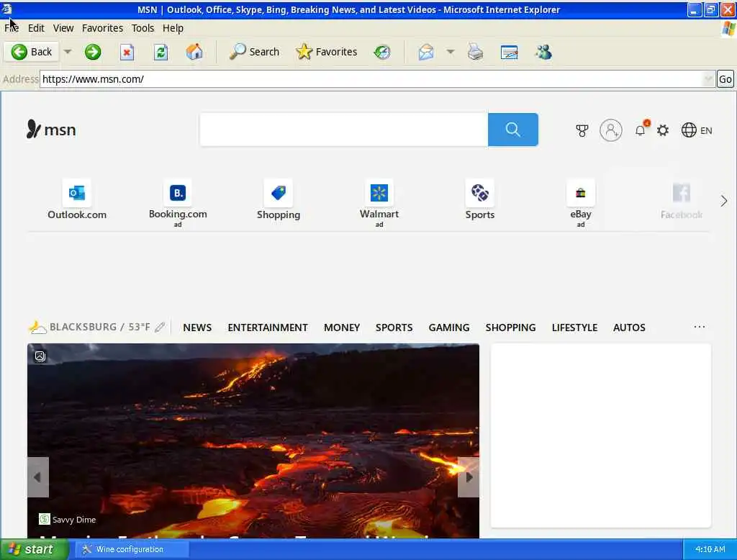Switch to the MONEY tab
Screen dimensions: 737x560
pyautogui.click(x=342, y=328)
